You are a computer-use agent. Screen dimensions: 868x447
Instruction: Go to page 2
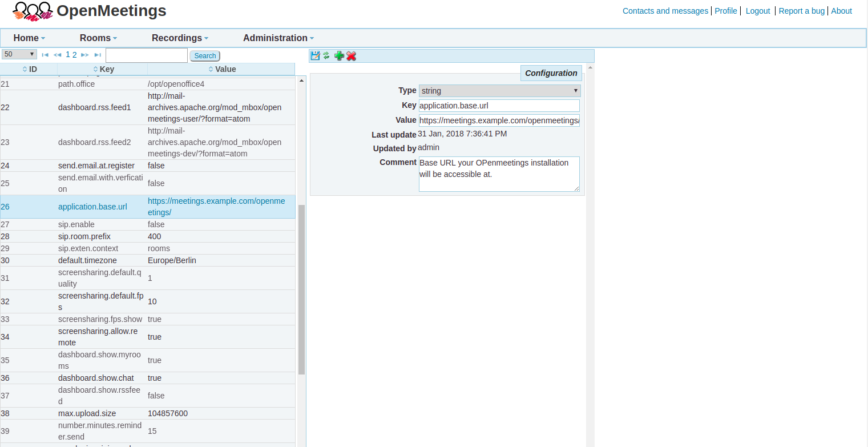tap(75, 55)
